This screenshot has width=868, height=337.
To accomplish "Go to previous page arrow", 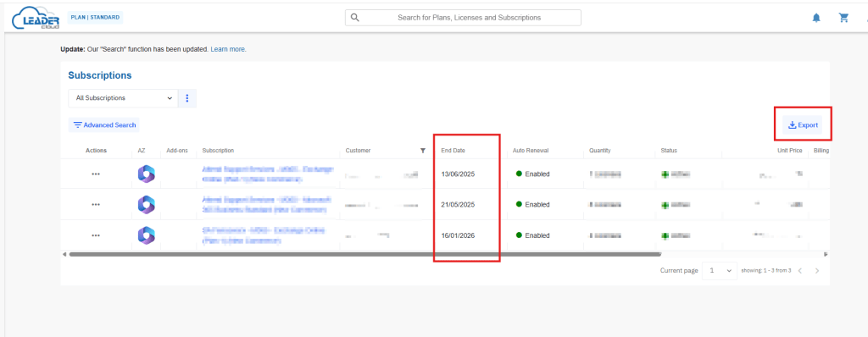I will (800, 271).
